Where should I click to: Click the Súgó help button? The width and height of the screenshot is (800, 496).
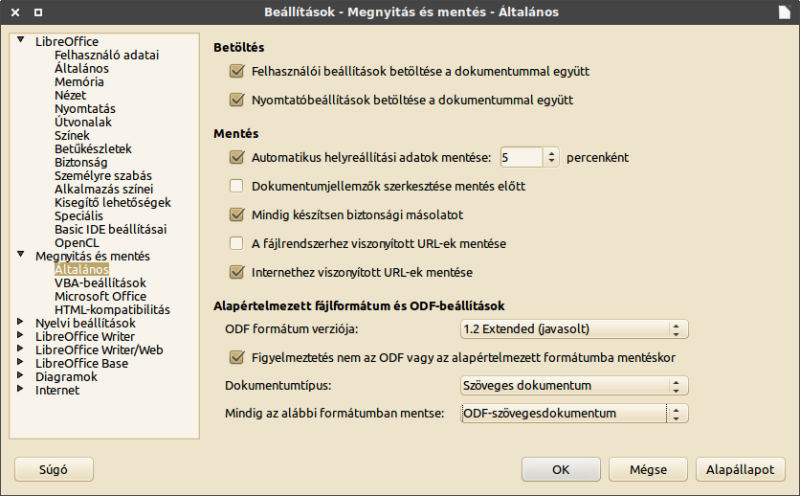54,469
